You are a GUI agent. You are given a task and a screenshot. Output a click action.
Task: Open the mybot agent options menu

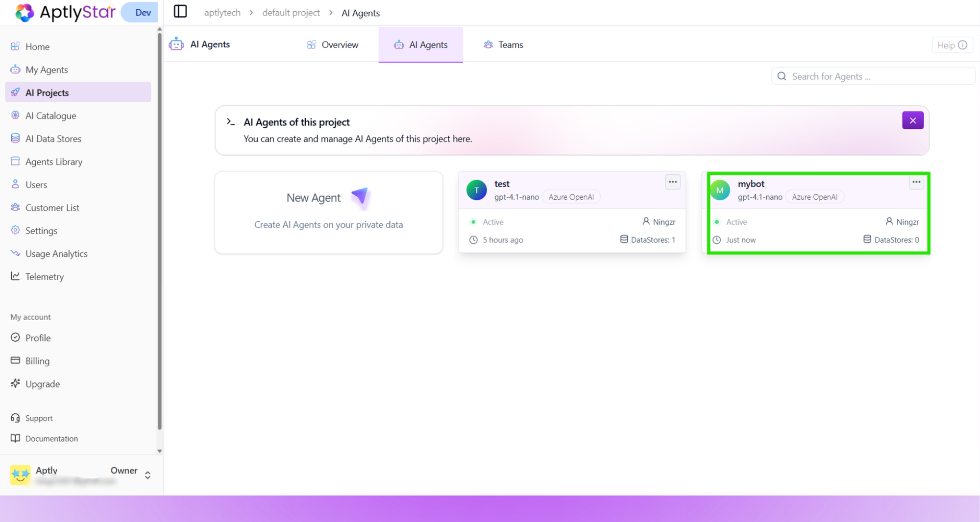click(916, 182)
